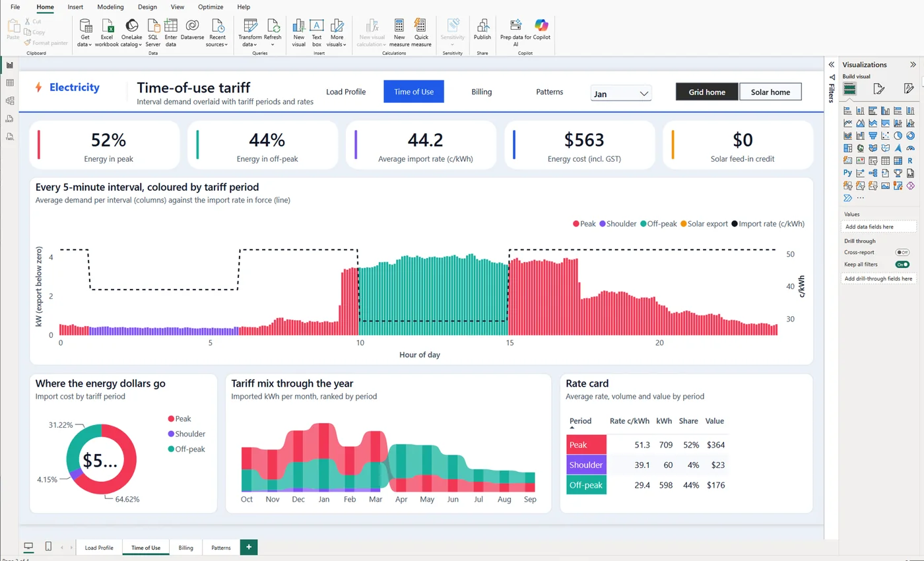Open the Get data source picker
The image size is (924, 561).
[86, 32]
